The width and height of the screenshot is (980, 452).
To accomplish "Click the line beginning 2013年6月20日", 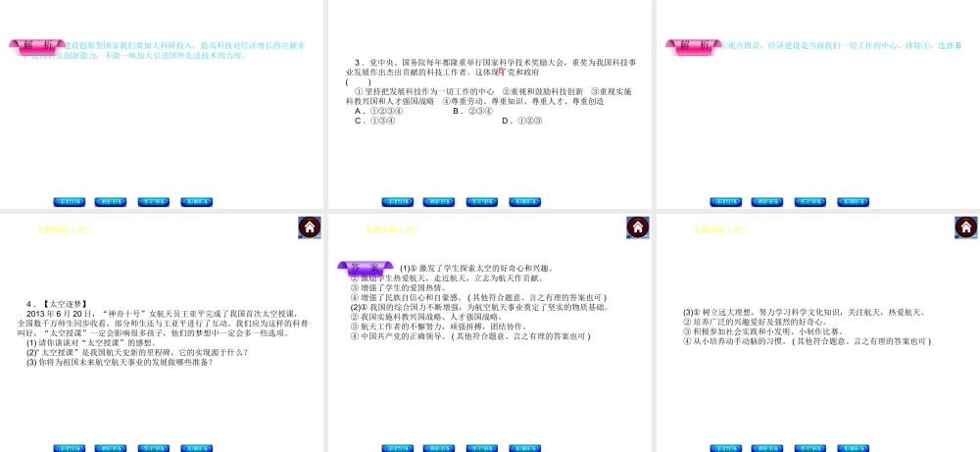I will (163, 313).
